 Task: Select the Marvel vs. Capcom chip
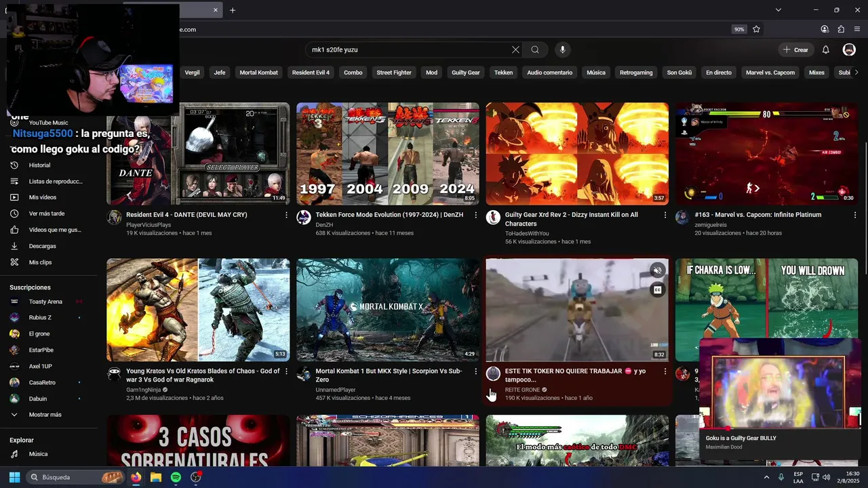[x=770, y=73]
